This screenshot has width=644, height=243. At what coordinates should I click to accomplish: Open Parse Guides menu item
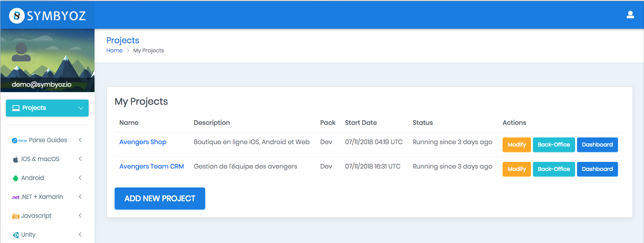pyautogui.click(x=47, y=140)
